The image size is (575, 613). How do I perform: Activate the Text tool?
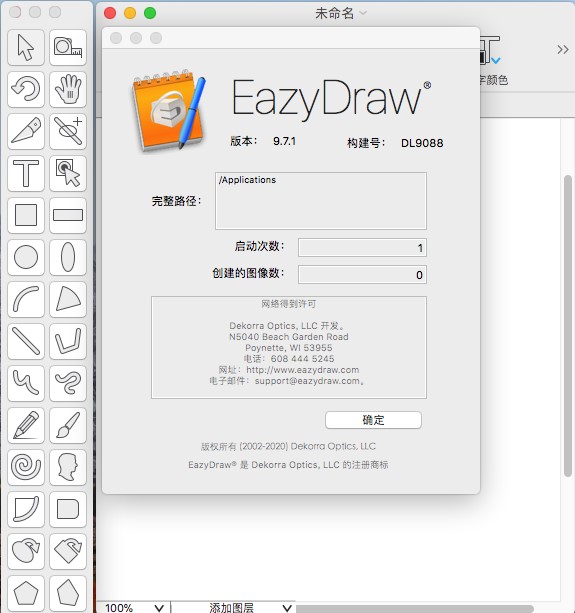(26, 174)
